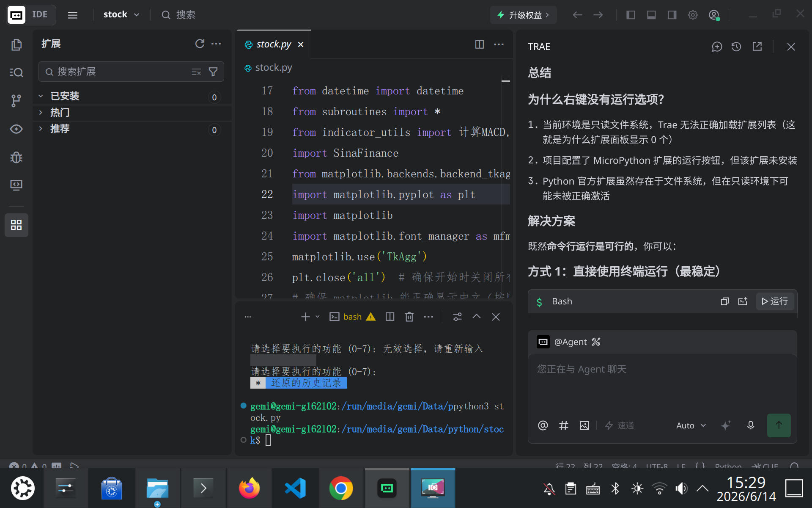Toggle the fast mode 速通 option

coord(620,425)
